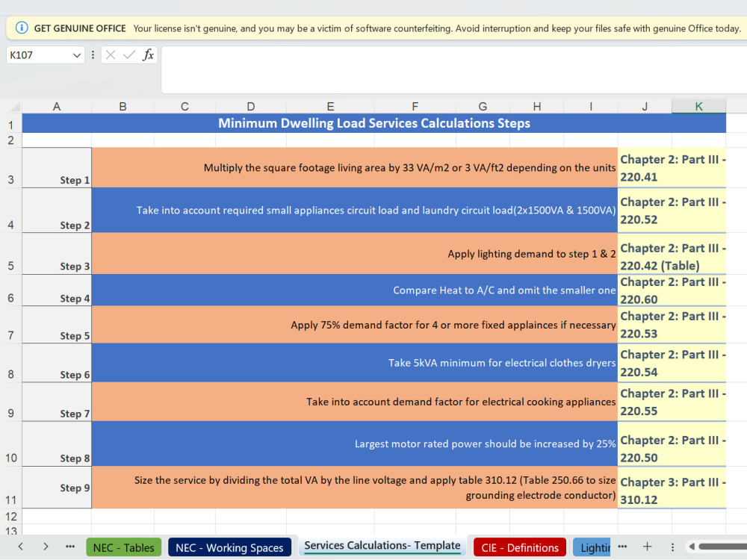747x560 pixels.
Task: Show hidden sheets ellipsis left of NEC - Tables
Action: (x=70, y=547)
